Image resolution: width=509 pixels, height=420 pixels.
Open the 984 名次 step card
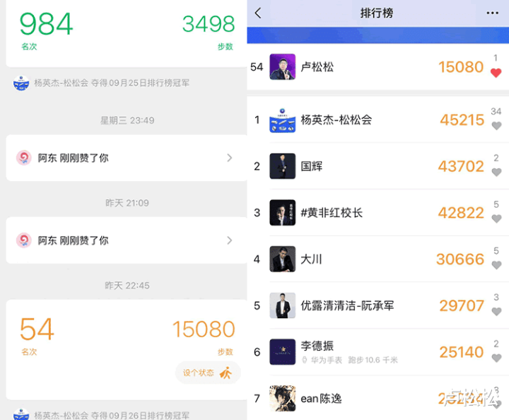click(x=127, y=33)
